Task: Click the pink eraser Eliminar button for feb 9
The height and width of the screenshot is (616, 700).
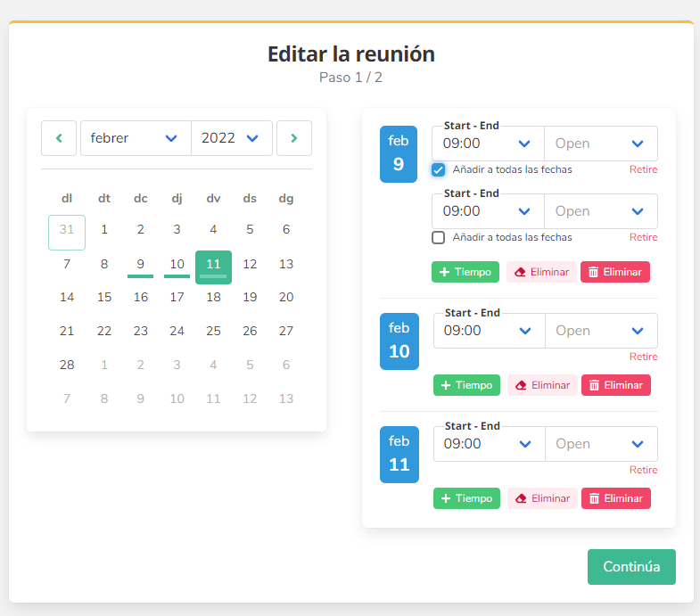Action: click(541, 272)
